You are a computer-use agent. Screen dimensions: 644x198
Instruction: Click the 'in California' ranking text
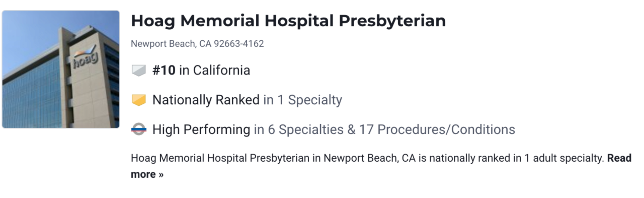[215, 70]
